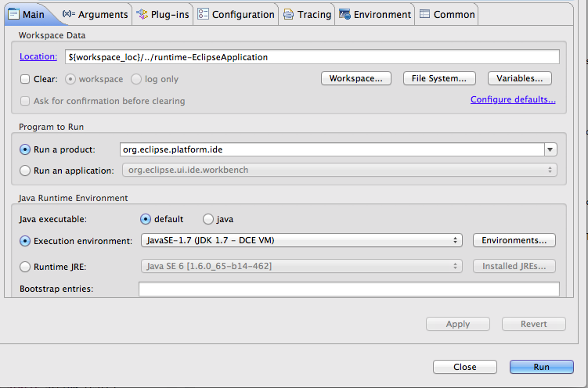Click the Location hyperlink
The height and width of the screenshot is (388, 588).
tap(38, 57)
